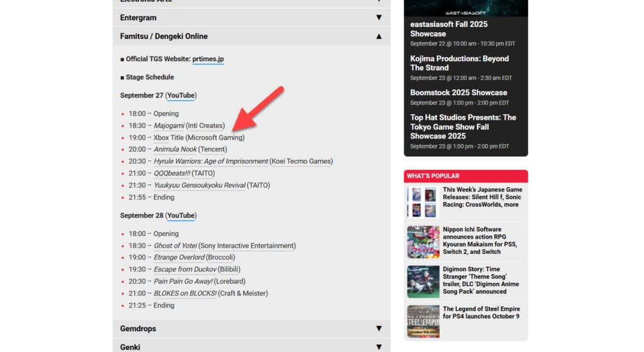Open the Etrange Overlord link
Viewport: 644px width, 352px height.
click(x=179, y=258)
